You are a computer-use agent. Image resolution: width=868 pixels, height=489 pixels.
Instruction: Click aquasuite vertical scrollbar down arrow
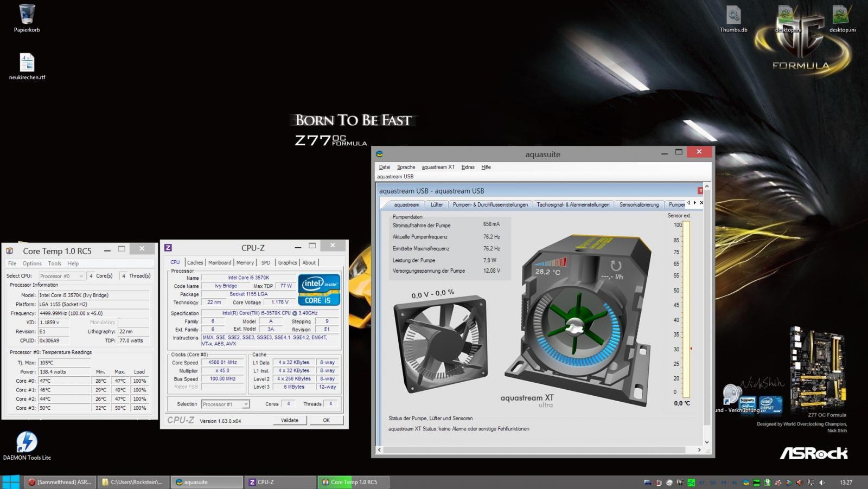706,442
